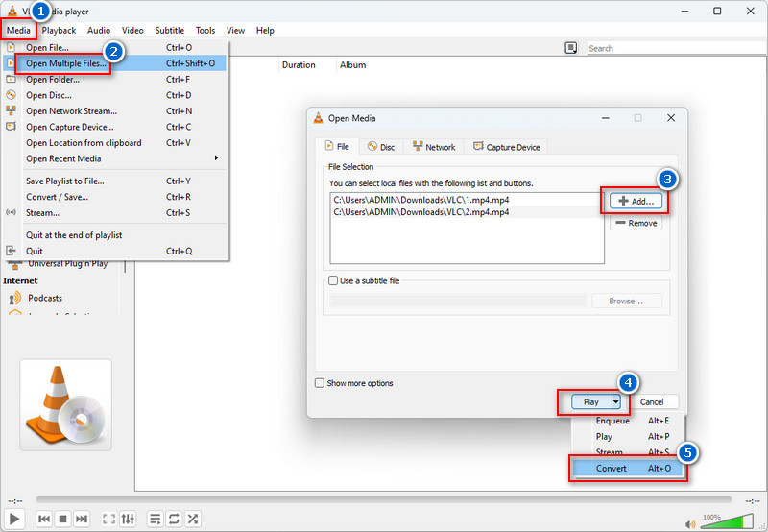Image resolution: width=768 pixels, height=532 pixels.
Task: Switch to Capture Device tab
Action: click(507, 147)
